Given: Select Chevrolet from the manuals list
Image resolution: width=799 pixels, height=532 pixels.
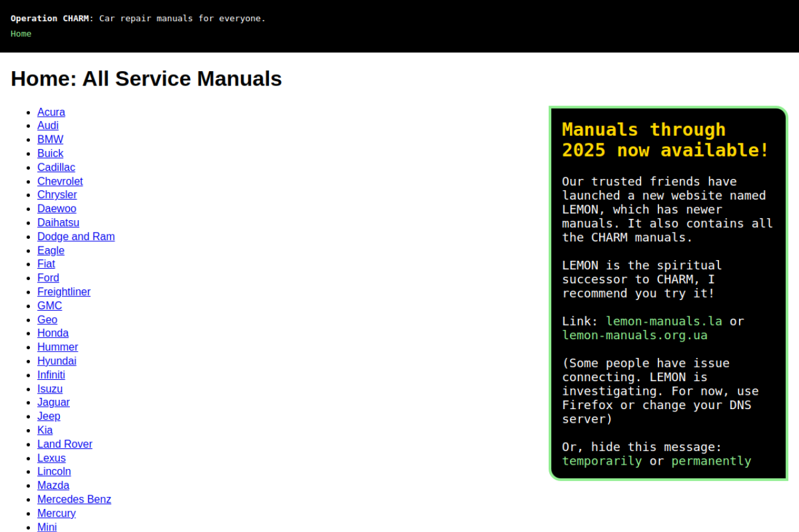Looking at the screenshot, I should [x=60, y=181].
